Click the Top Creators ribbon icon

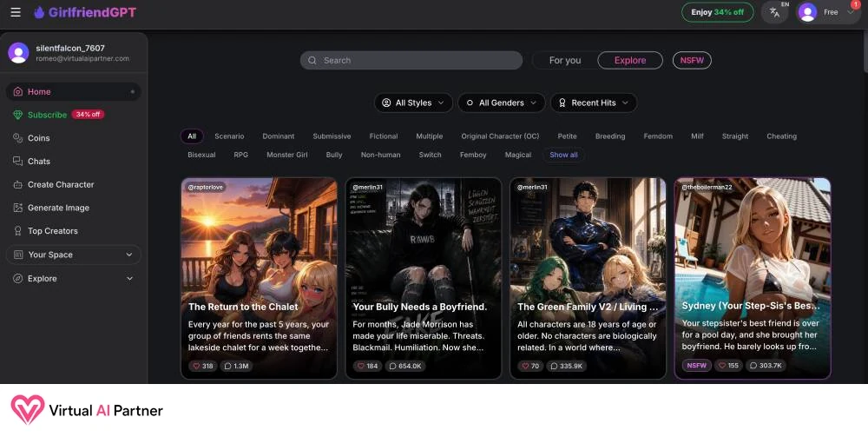coord(17,231)
